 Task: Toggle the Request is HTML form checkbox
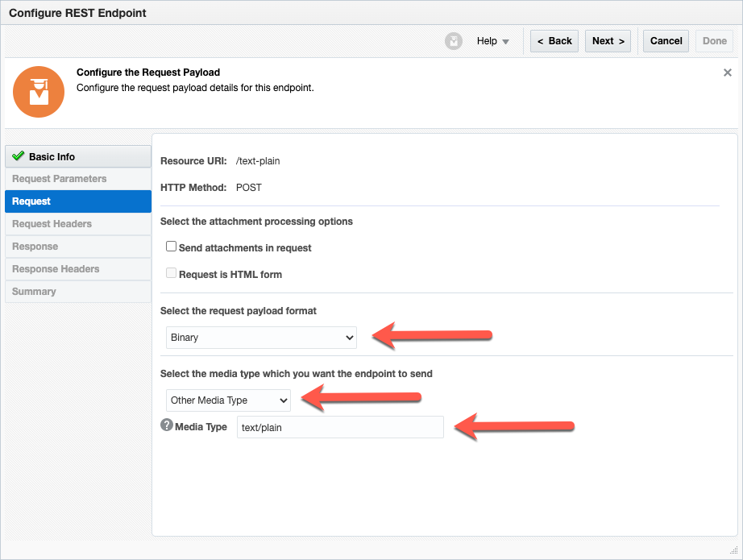tap(171, 273)
